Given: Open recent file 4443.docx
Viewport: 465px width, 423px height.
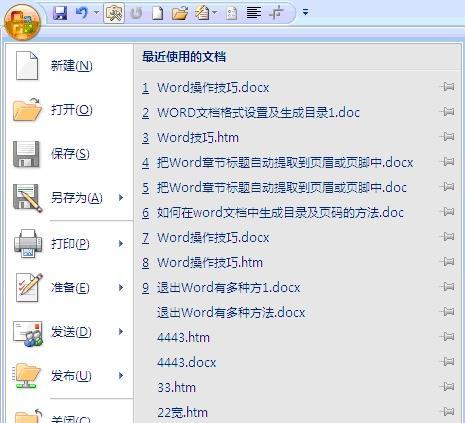Looking at the screenshot, I should click(187, 363).
